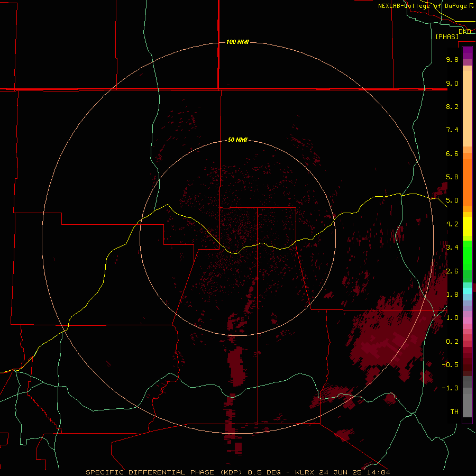Click the 0.2 scale value

point(452,342)
